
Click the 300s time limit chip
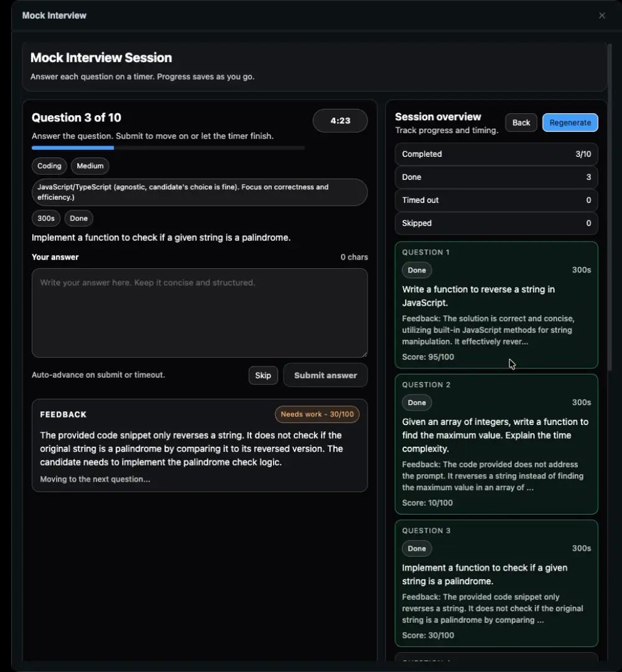[45, 218]
